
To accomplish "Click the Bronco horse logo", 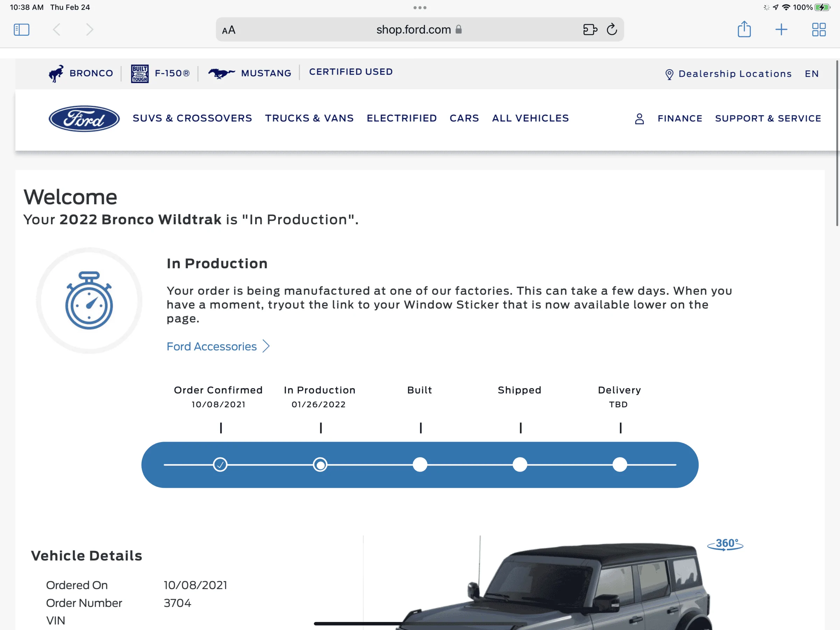I will [x=56, y=73].
